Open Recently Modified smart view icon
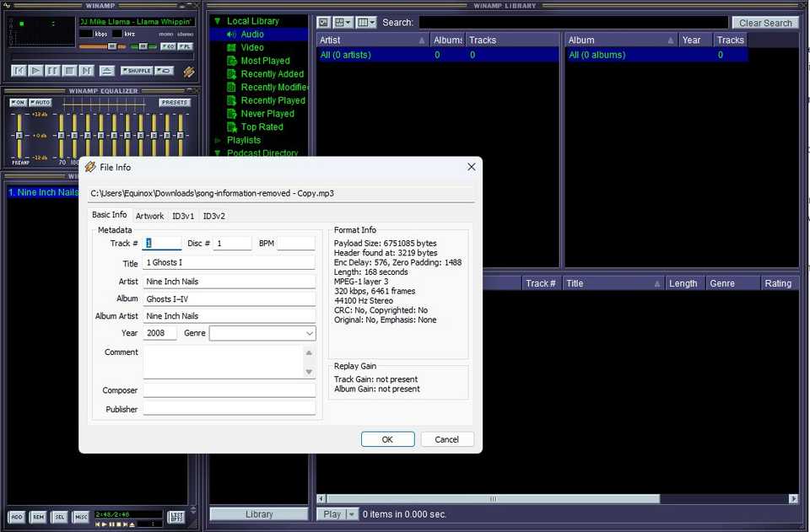810x532 pixels. [232, 87]
